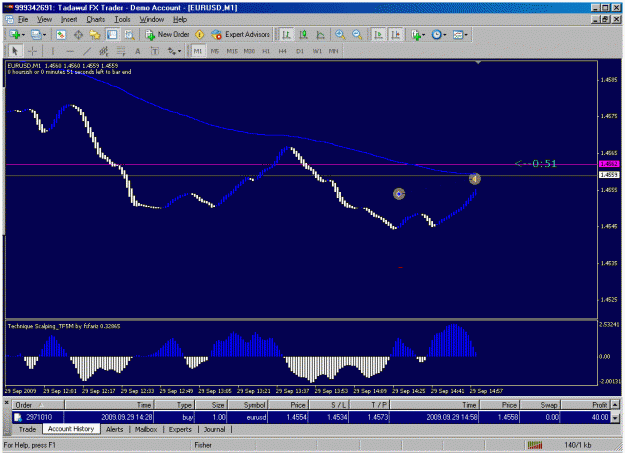
Task: Open the Profiles toolbar icon
Action: click(x=36, y=35)
